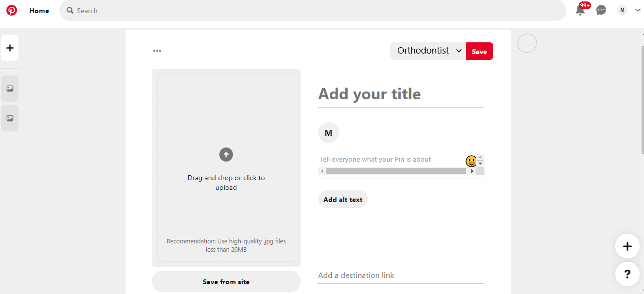Click the Add your title field

(369, 94)
